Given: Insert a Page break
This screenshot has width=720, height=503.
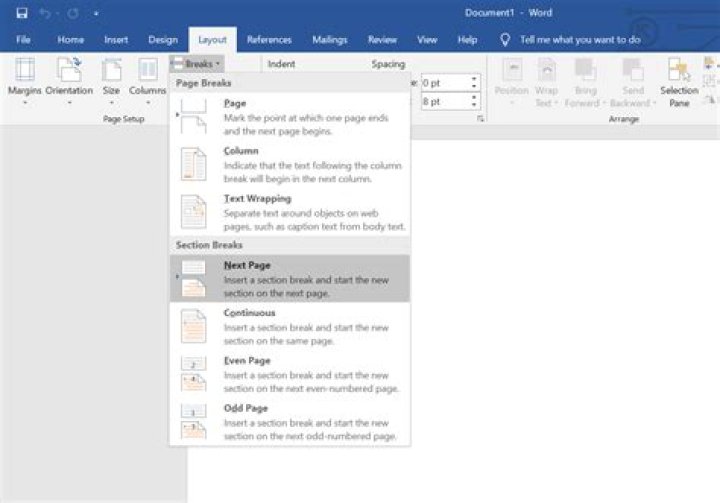Looking at the screenshot, I should pyautogui.click(x=290, y=117).
